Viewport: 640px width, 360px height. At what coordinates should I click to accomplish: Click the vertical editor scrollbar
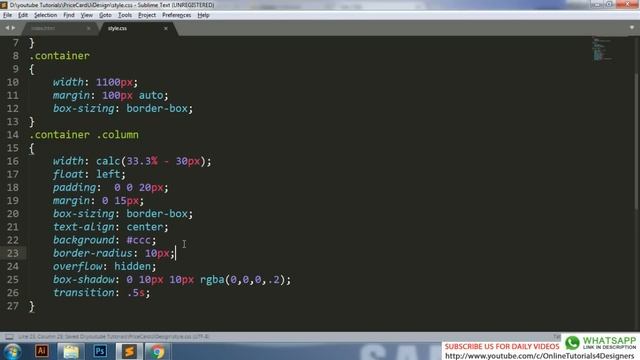point(637,141)
